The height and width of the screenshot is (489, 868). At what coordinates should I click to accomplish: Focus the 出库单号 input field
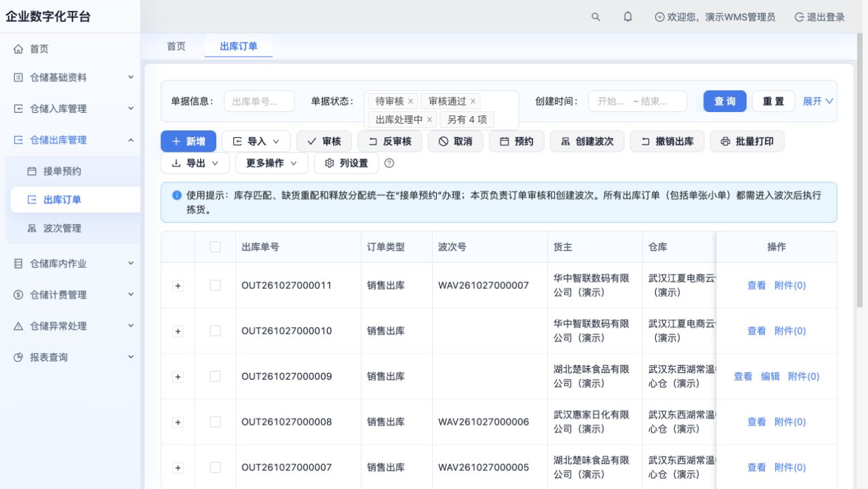coord(259,101)
